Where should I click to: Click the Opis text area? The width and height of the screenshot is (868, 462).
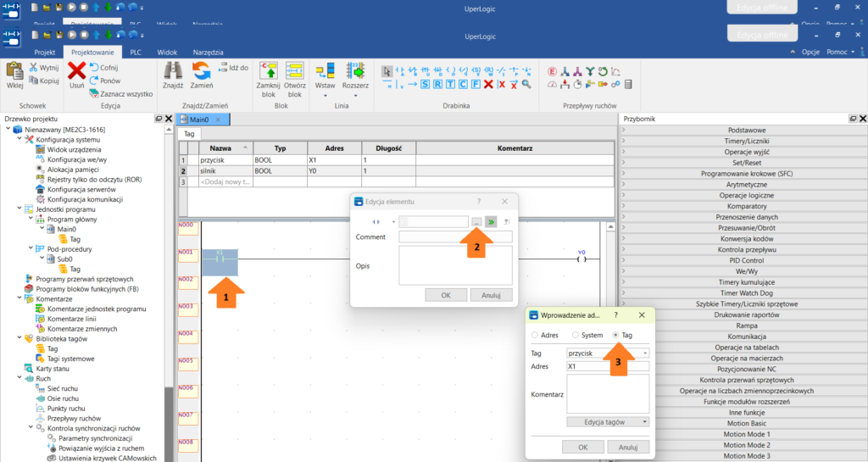pos(455,265)
